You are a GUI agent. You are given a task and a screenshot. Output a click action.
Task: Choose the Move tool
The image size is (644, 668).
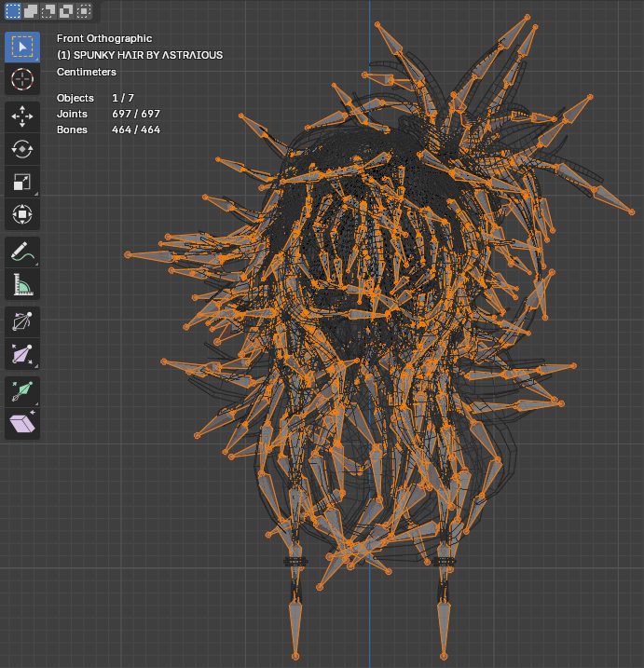click(22, 116)
